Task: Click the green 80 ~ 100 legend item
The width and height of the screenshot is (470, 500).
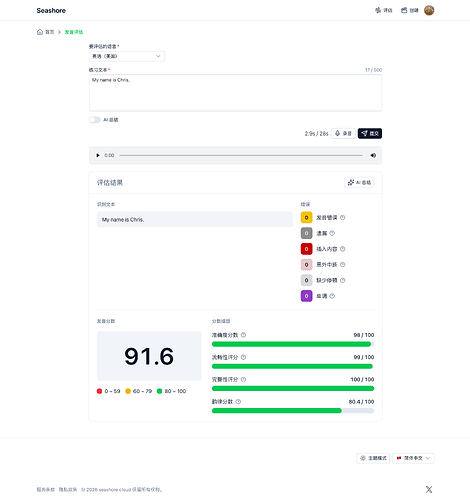Action: click(x=171, y=391)
